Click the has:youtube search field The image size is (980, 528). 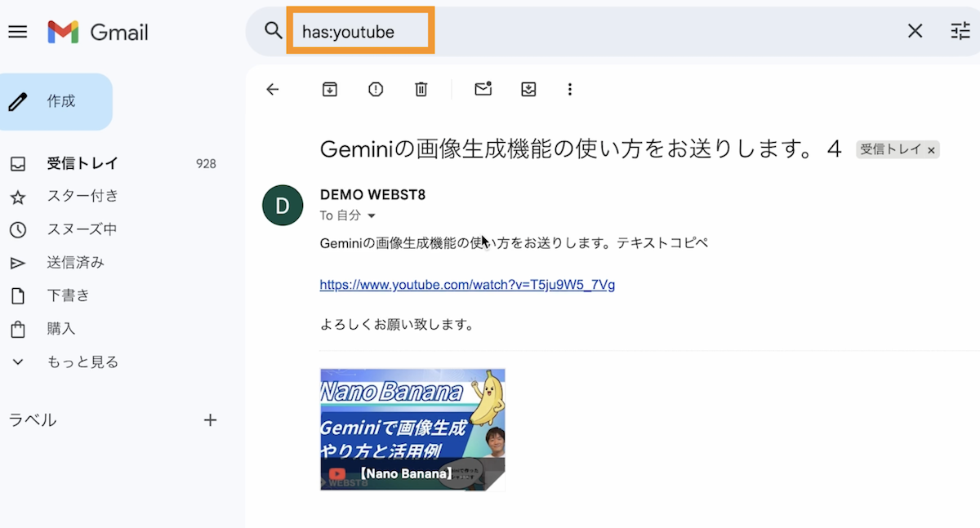click(359, 32)
